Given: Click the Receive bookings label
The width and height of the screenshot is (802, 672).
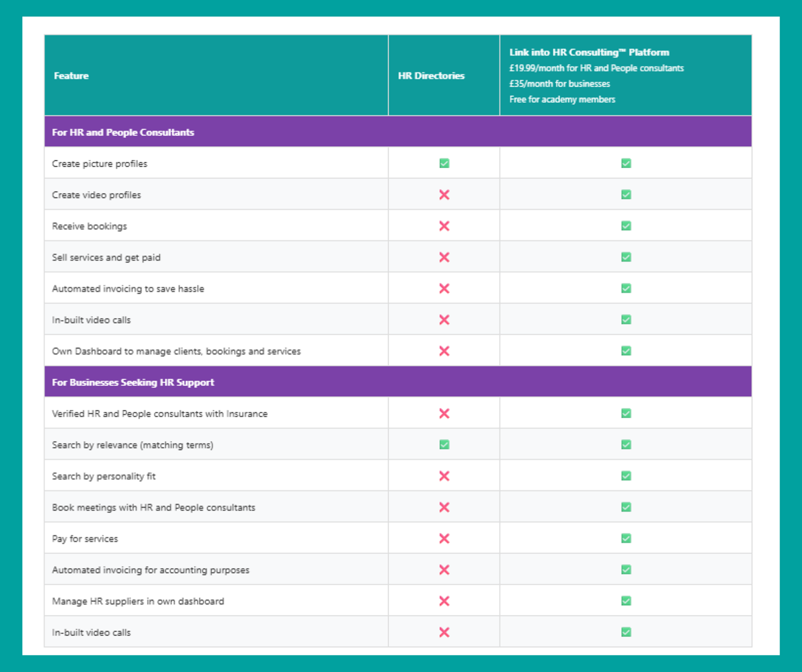Looking at the screenshot, I should [x=89, y=226].
